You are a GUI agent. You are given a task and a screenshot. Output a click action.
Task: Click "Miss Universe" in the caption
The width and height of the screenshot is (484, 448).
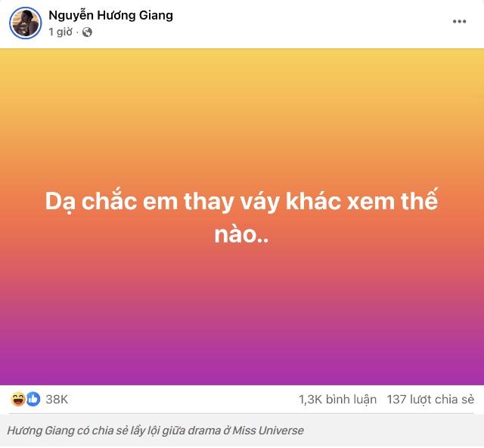pyautogui.click(x=269, y=431)
